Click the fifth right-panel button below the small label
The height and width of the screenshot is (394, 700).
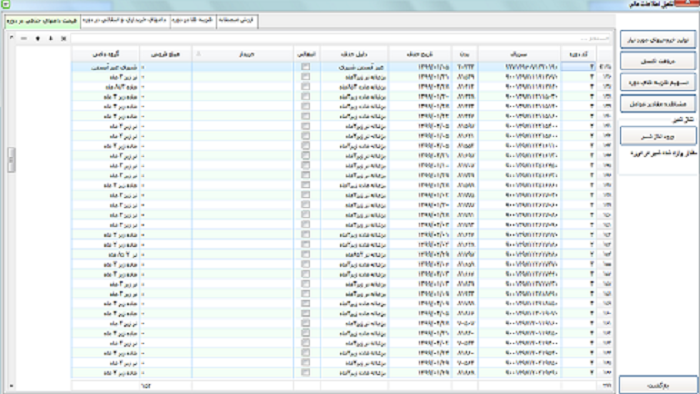(x=658, y=136)
